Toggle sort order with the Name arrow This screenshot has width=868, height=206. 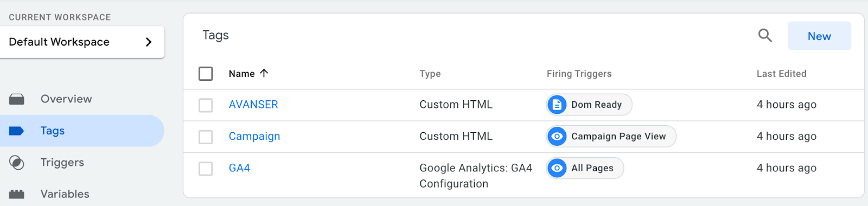264,73
